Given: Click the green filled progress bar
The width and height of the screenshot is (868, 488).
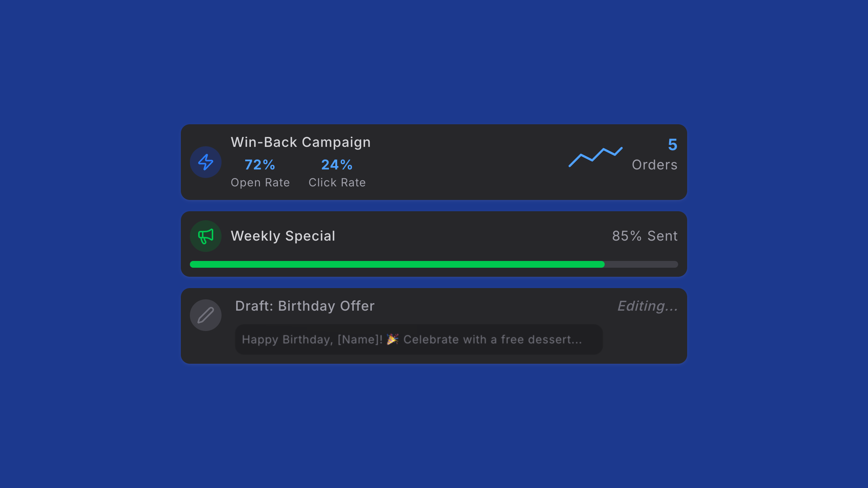Looking at the screenshot, I should point(397,264).
